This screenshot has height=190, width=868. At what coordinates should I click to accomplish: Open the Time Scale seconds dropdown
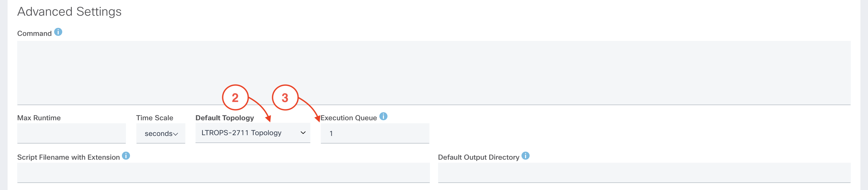[161, 133]
